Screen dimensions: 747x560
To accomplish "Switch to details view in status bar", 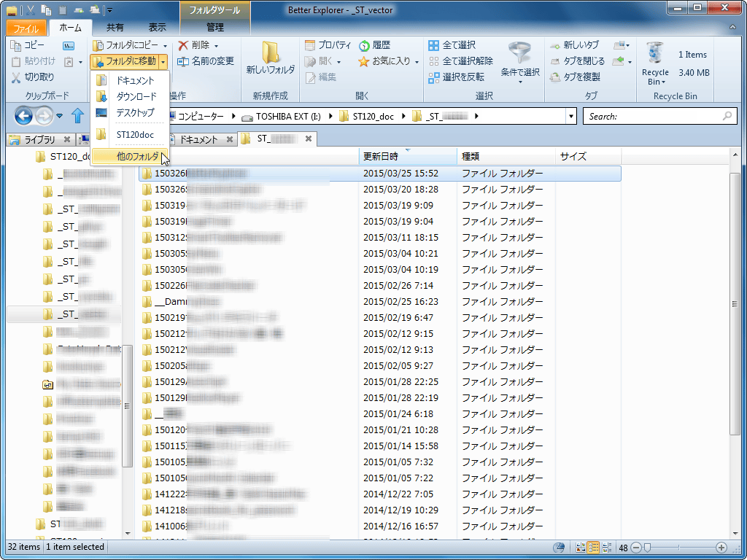I will (594, 548).
